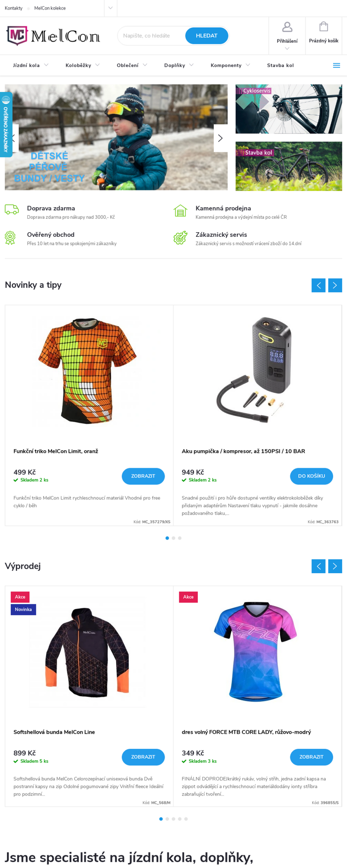The image size is (347, 868).
Task: Expand the Oblečení category menu
Action: [132, 66]
